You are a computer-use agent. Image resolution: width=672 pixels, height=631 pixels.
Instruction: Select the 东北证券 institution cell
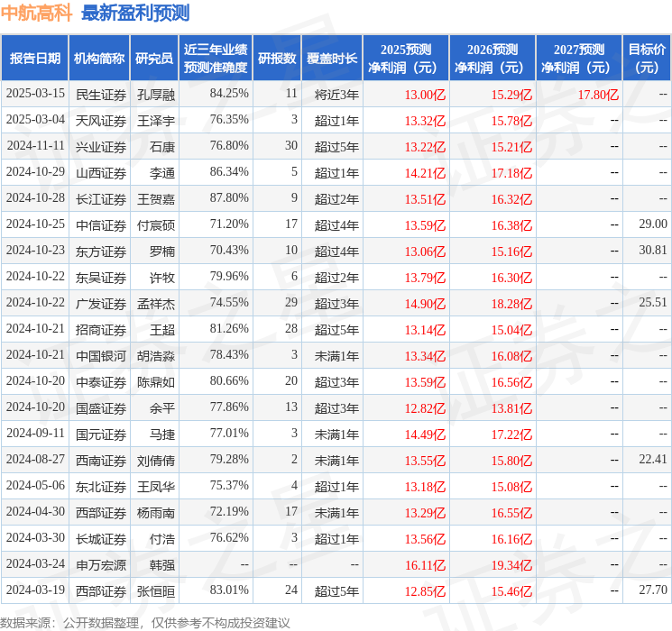101,487
